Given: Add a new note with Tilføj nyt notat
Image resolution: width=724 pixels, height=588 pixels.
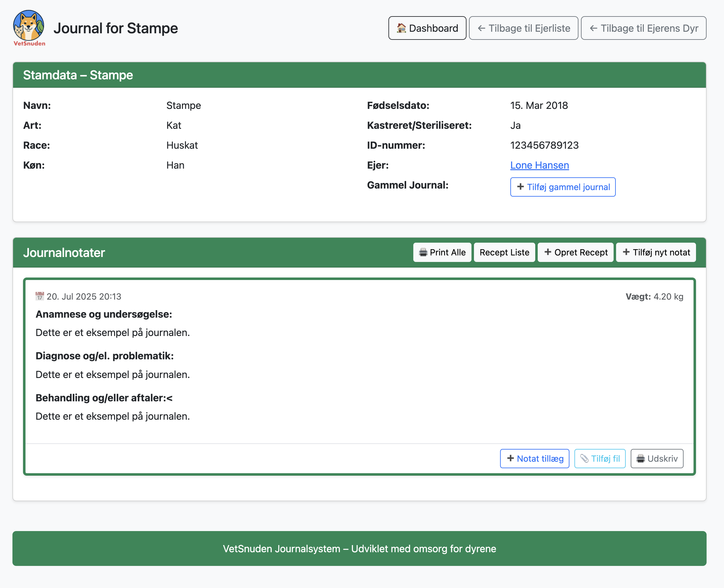Looking at the screenshot, I should tap(656, 252).
